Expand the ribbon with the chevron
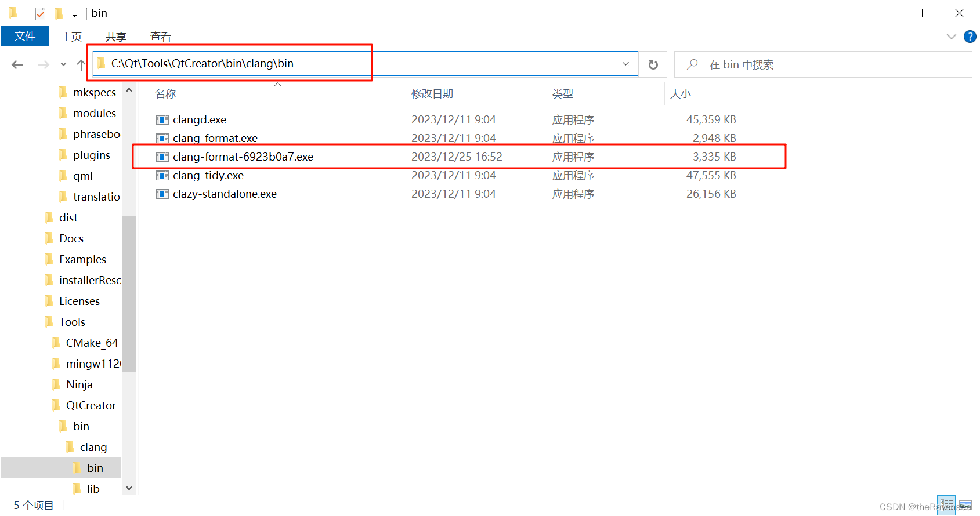Screen dimensions: 980x516 click(952, 37)
